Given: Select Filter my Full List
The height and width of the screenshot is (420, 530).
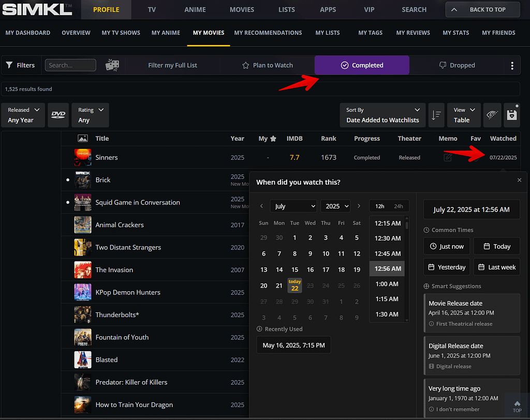Looking at the screenshot, I should (172, 65).
